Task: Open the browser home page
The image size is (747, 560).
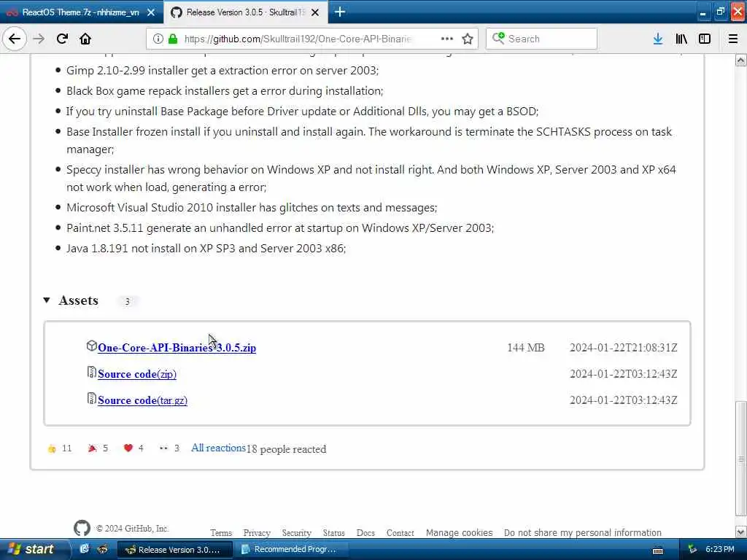Action: [x=85, y=39]
